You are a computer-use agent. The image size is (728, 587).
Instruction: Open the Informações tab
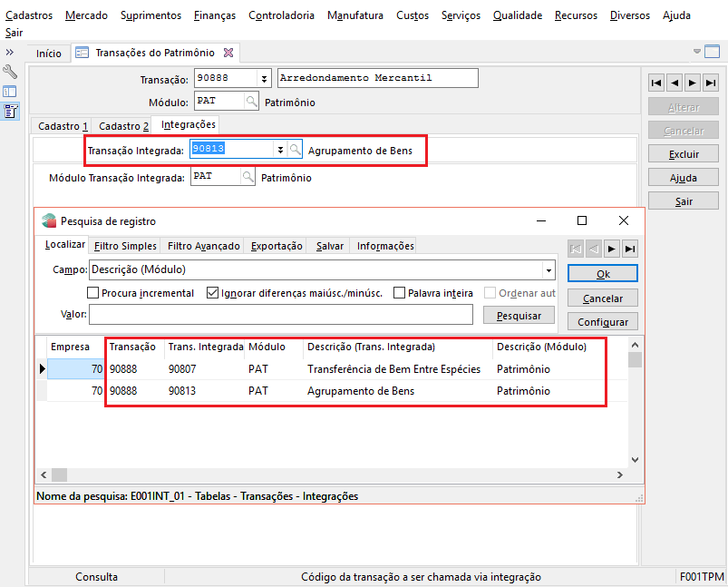pyautogui.click(x=385, y=246)
